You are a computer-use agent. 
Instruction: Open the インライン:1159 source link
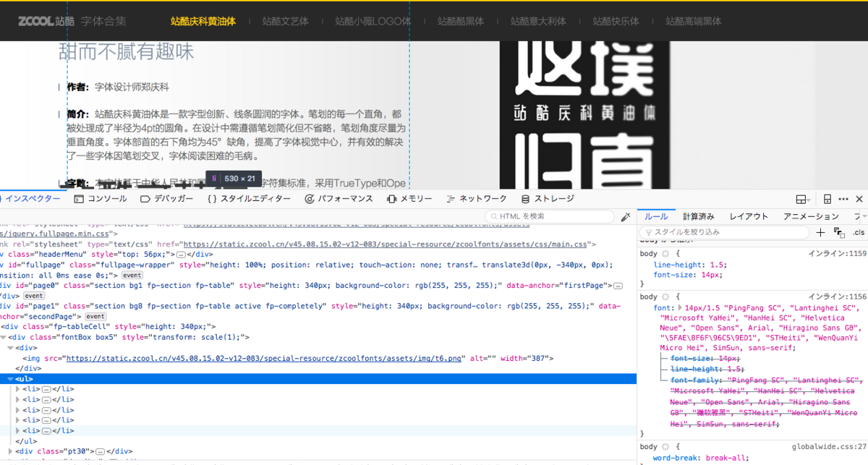(837, 254)
